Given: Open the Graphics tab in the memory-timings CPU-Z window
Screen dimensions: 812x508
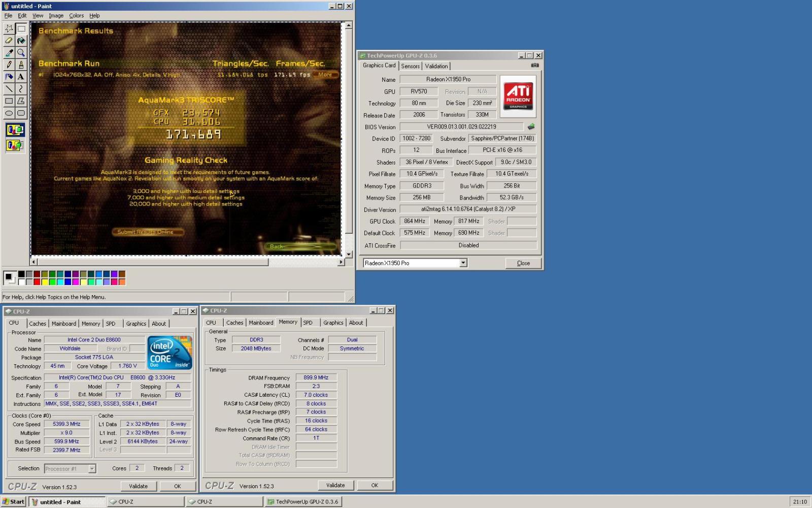Looking at the screenshot, I should click(x=333, y=323).
